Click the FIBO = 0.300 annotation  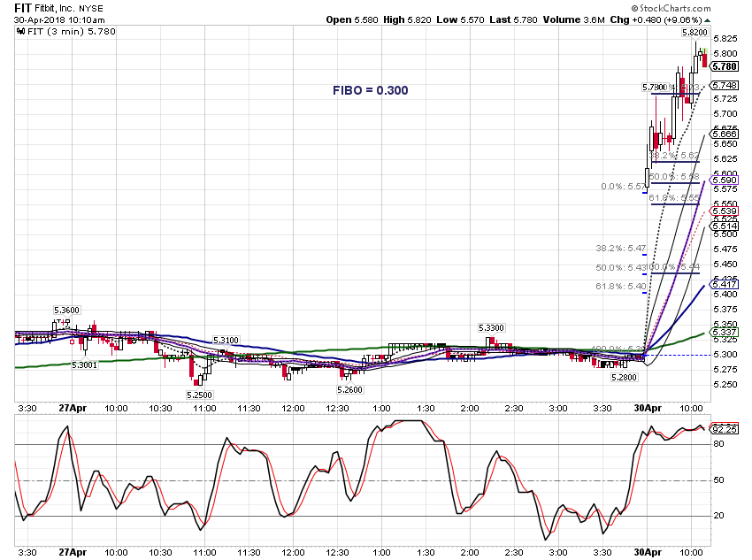370,90
